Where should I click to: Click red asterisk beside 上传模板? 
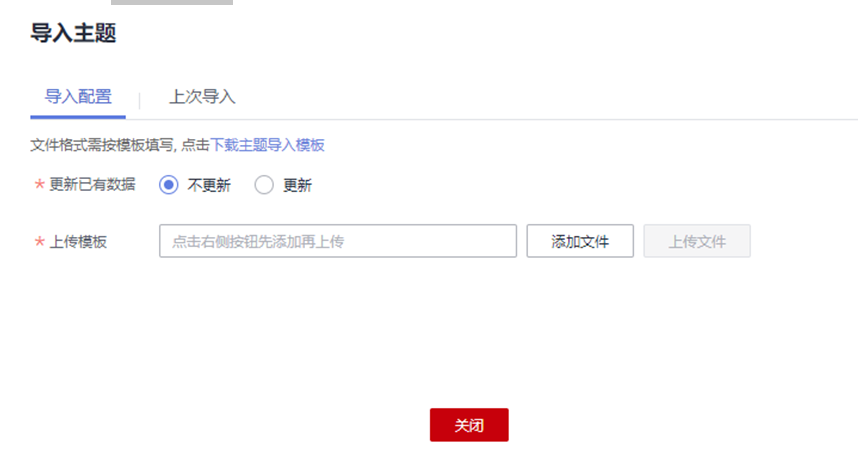coord(39,241)
